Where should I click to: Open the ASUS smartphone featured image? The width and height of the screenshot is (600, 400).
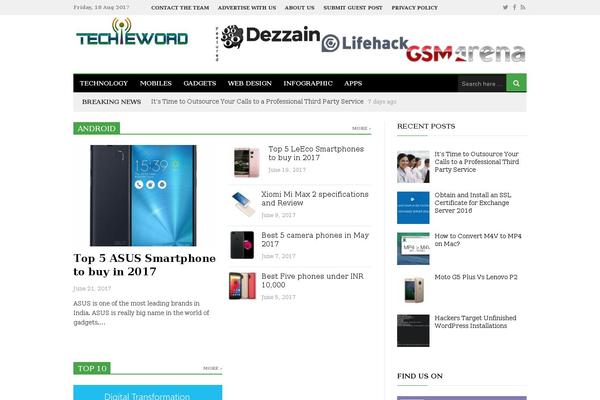click(143, 195)
